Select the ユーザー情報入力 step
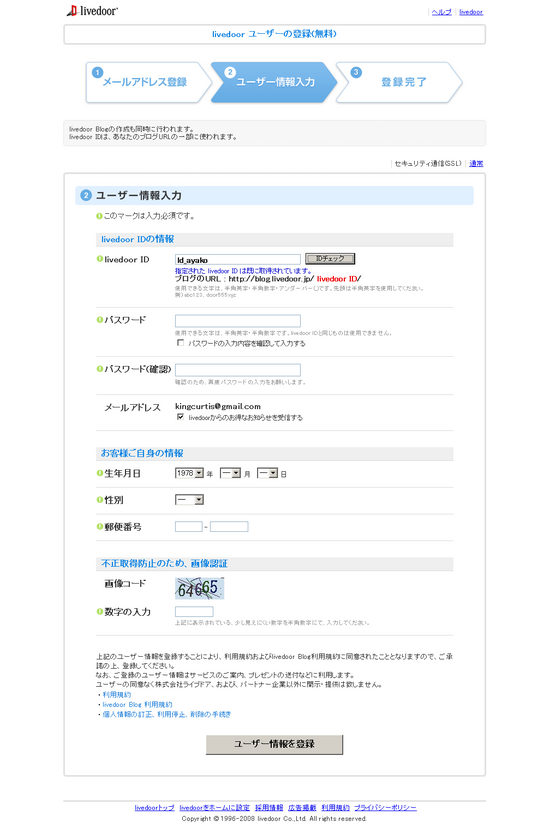550x828 pixels. coord(274,82)
